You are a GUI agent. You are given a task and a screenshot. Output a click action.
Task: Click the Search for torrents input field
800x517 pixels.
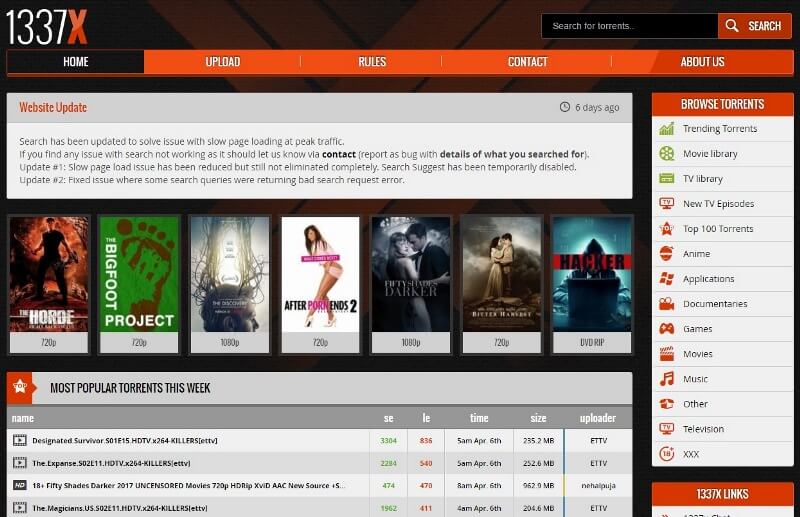(630, 26)
